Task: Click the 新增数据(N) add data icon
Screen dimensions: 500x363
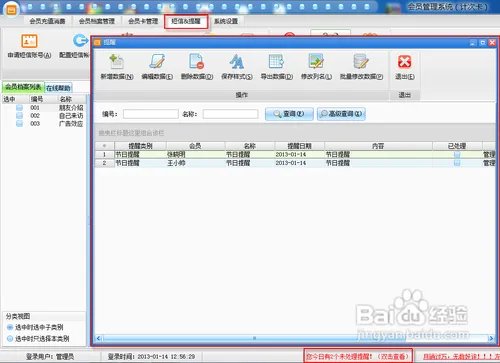Action: tap(117, 62)
